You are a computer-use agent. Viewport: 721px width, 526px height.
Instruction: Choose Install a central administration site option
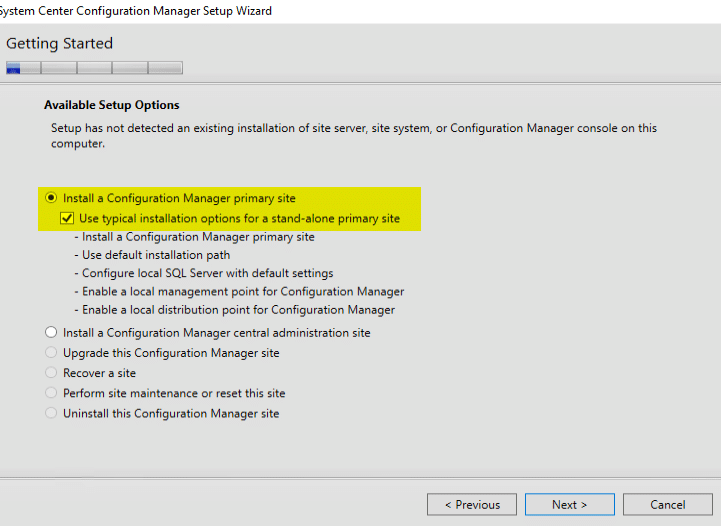coord(51,333)
